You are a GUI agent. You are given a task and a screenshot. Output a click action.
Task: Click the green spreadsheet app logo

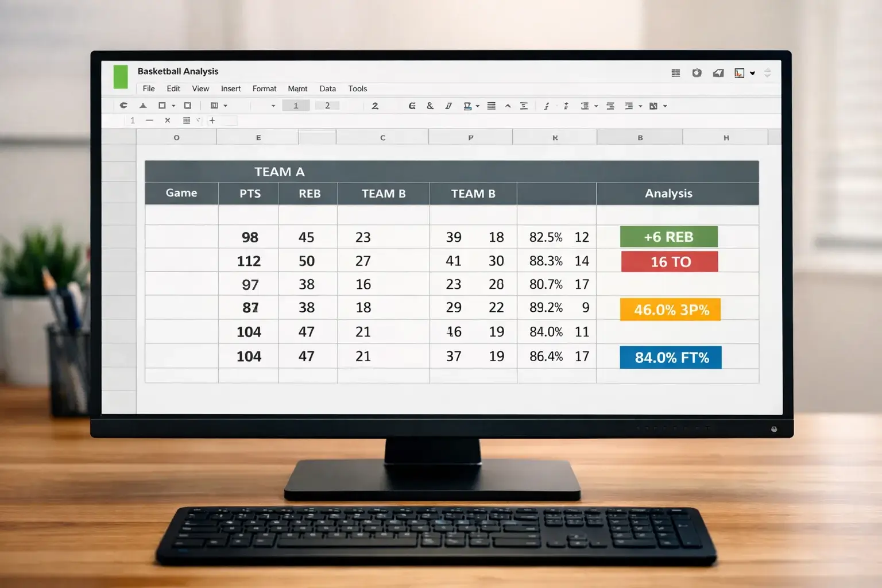(121, 77)
